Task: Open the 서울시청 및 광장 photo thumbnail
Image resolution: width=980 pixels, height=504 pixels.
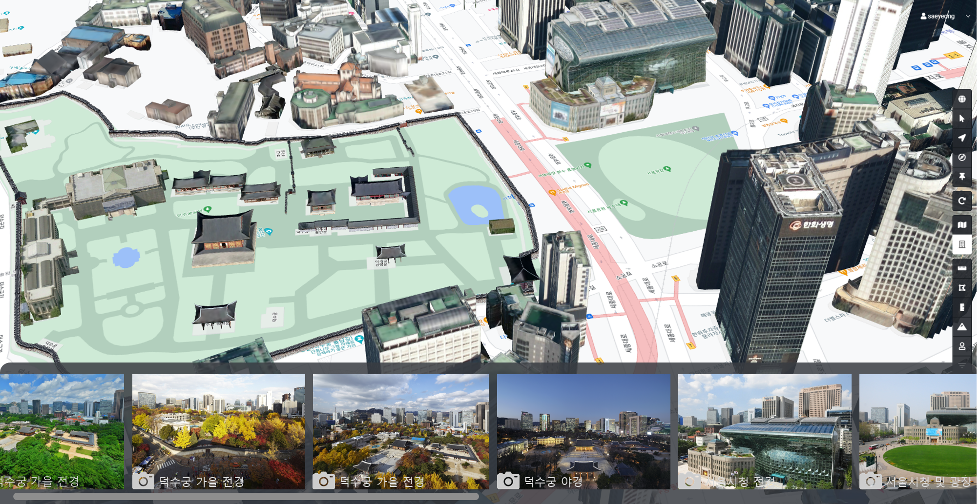Action: (918, 432)
